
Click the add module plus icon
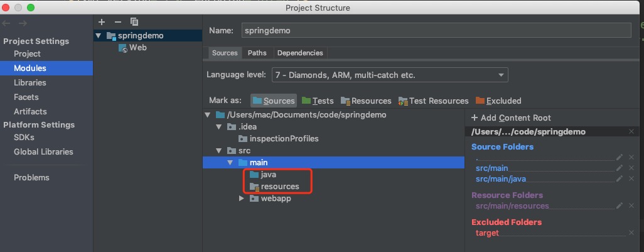coord(102,21)
